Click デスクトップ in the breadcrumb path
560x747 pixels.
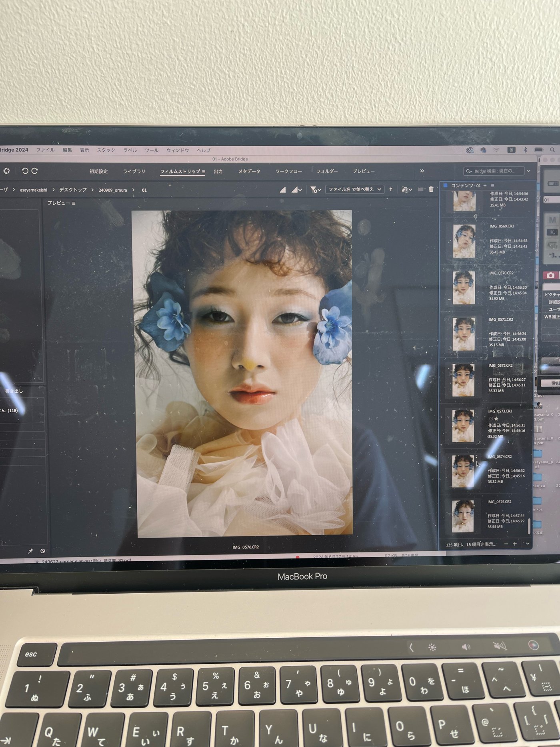(73, 190)
